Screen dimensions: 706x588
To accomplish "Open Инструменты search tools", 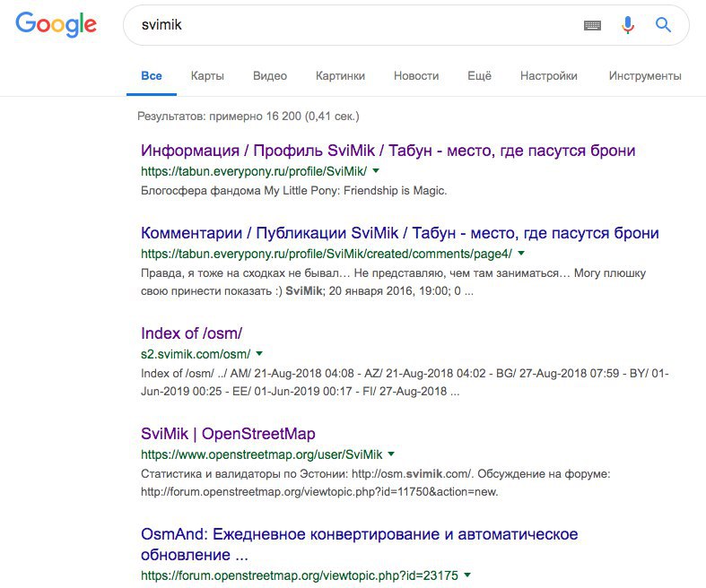I will (645, 75).
